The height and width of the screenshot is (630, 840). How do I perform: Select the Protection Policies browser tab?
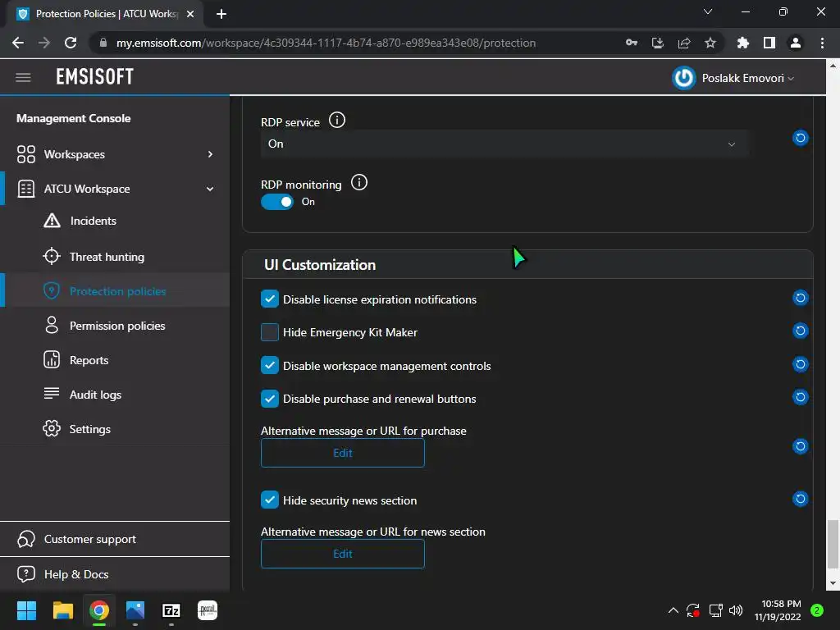point(106,14)
